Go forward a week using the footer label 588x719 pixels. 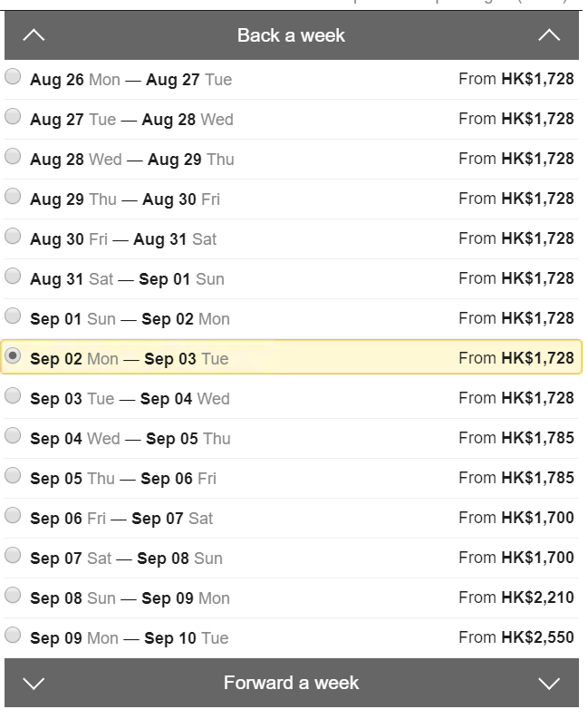291,683
